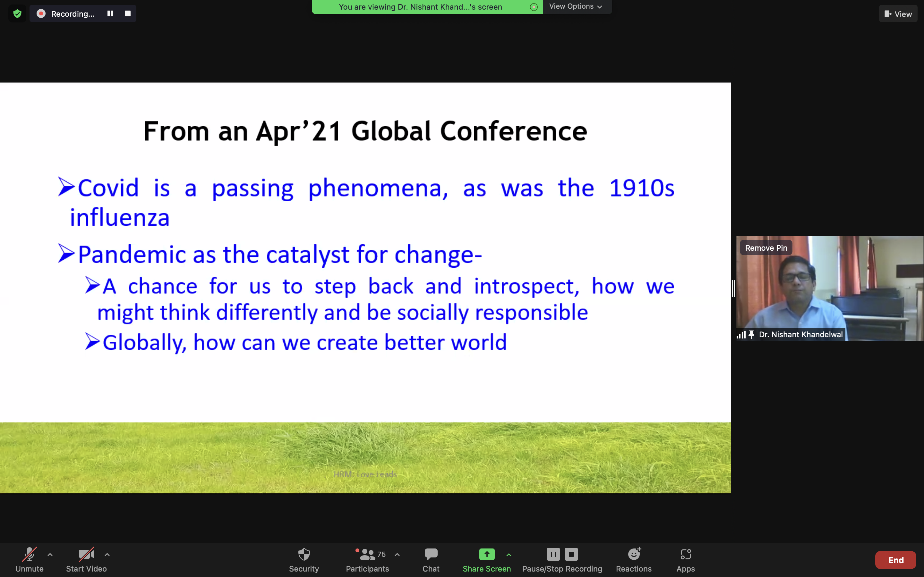Image resolution: width=924 pixels, height=577 pixels.
Task: Expand the video options arrow beside Start Video
Action: click(107, 555)
